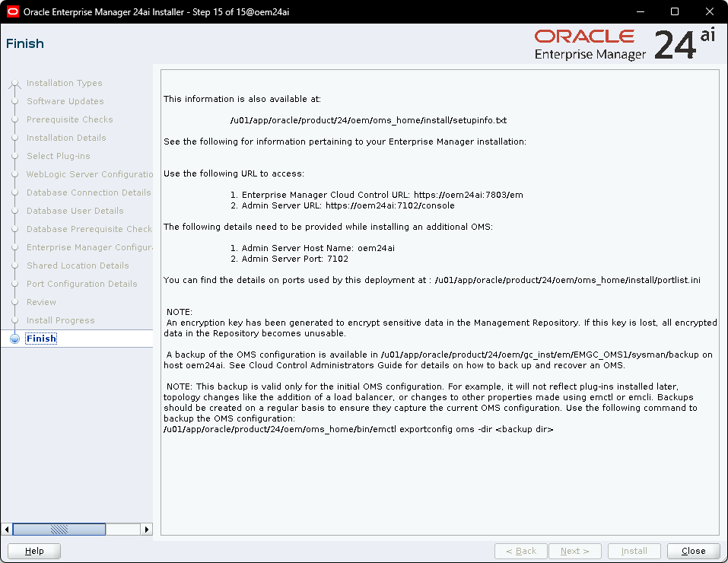Minimize the installer window
728x563 pixels.
640,11
